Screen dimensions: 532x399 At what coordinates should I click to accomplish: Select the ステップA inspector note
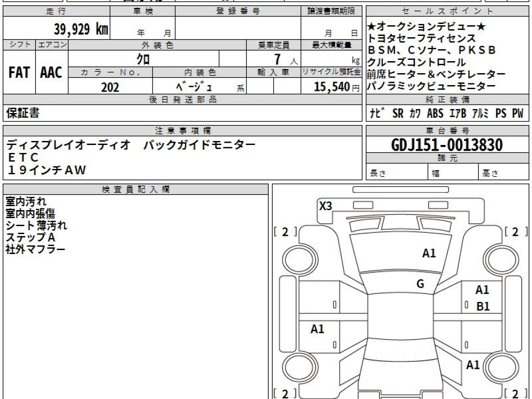tap(30, 238)
